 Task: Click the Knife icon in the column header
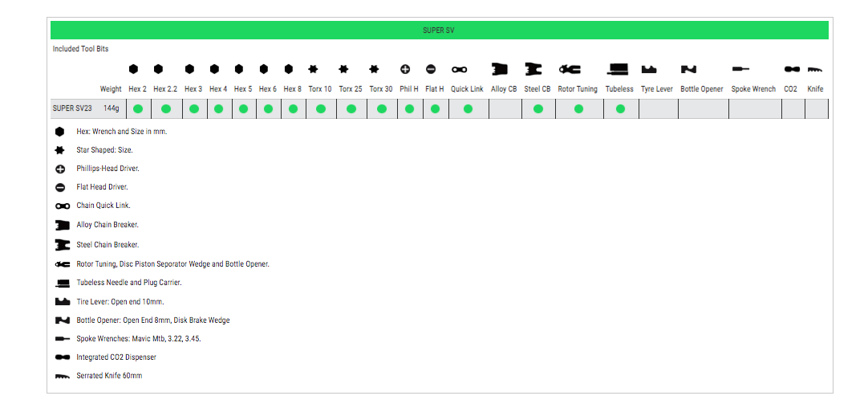click(815, 70)
